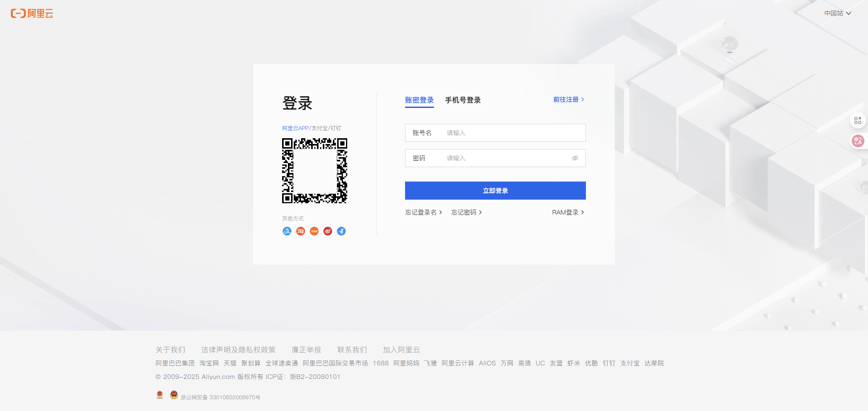Switch to the 手机号登录 tab
The width and height of the screenshot is (868, 411).
click(x=462, y=100)
